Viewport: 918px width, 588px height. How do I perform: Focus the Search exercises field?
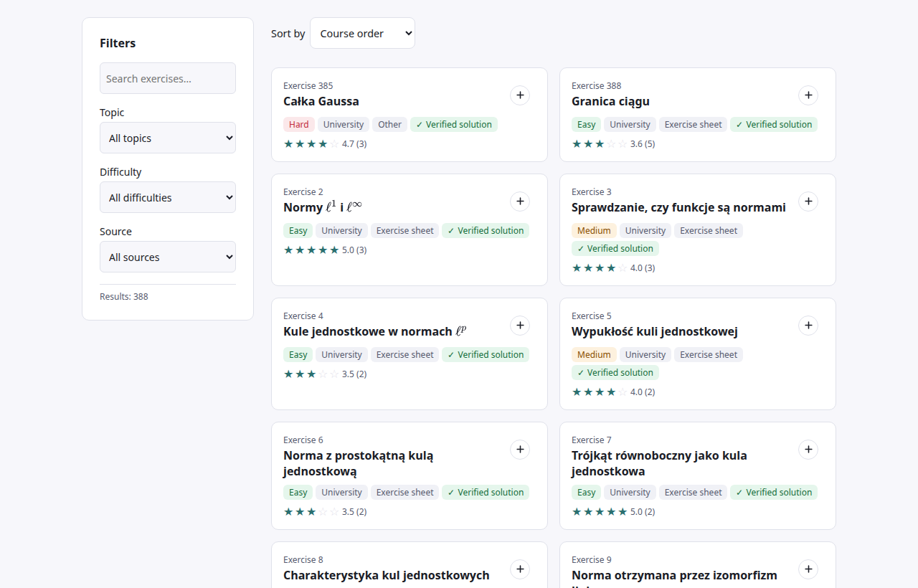(168, 78)
